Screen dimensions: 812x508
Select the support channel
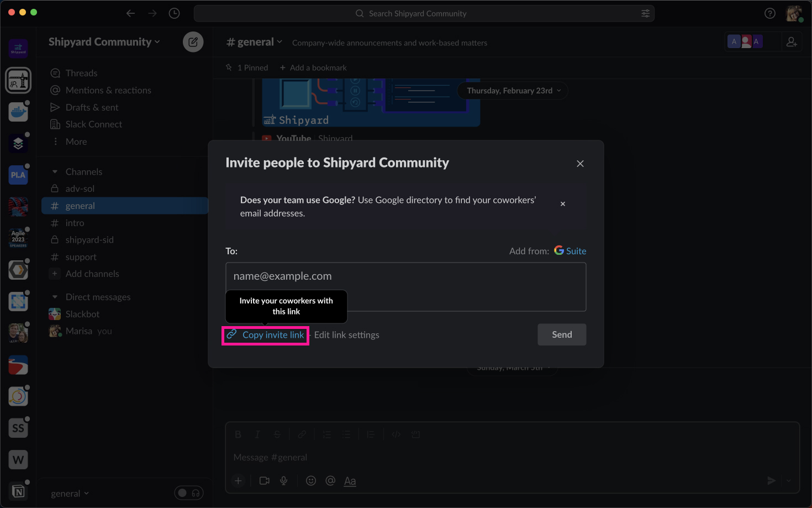[x=124, y=257]
